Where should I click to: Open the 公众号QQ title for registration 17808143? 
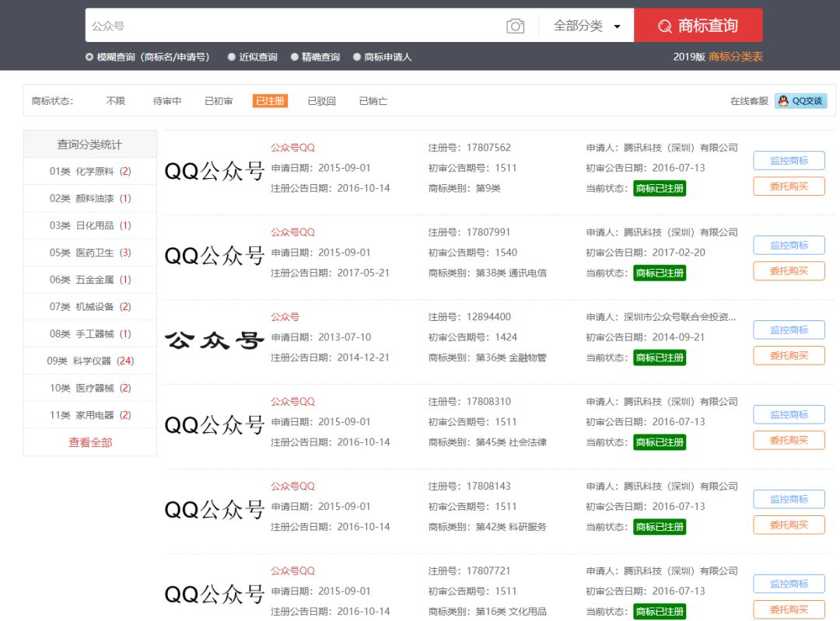click(x=292, y=486)
